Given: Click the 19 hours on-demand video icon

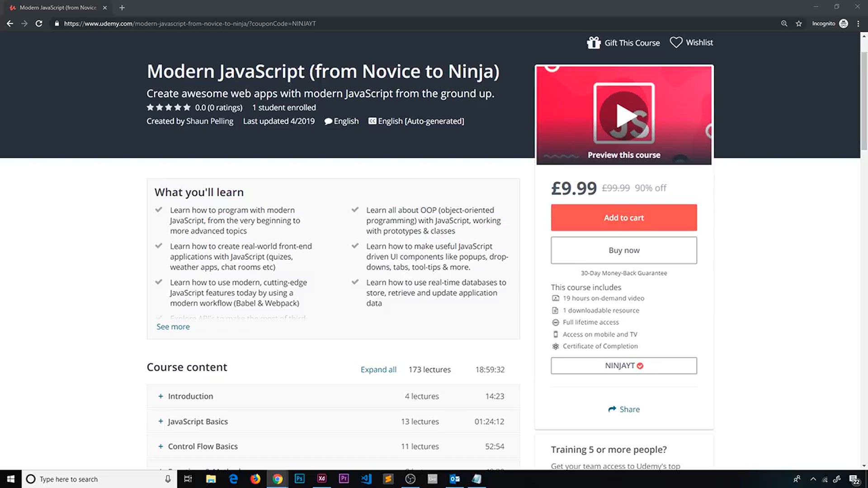Looking at the screenshot, I should (x=556, y=298).
